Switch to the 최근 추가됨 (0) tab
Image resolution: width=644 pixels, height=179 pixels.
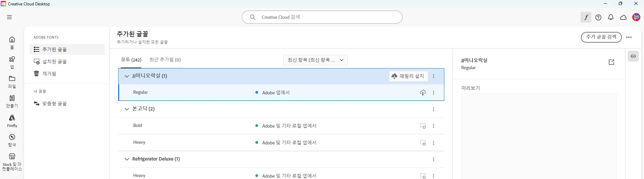165,60
